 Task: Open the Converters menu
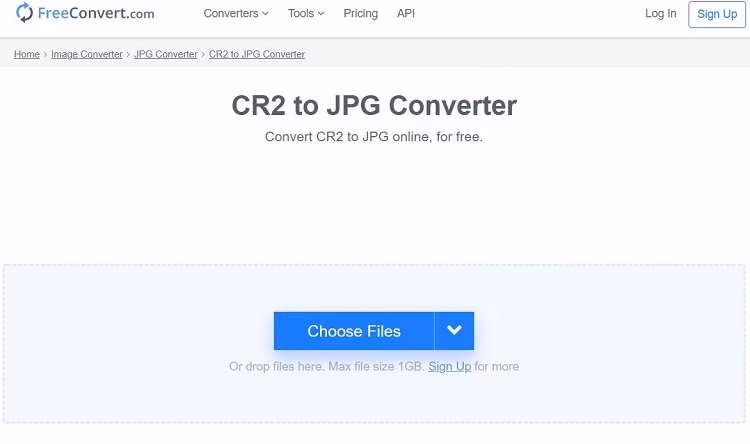coord(231,14)
